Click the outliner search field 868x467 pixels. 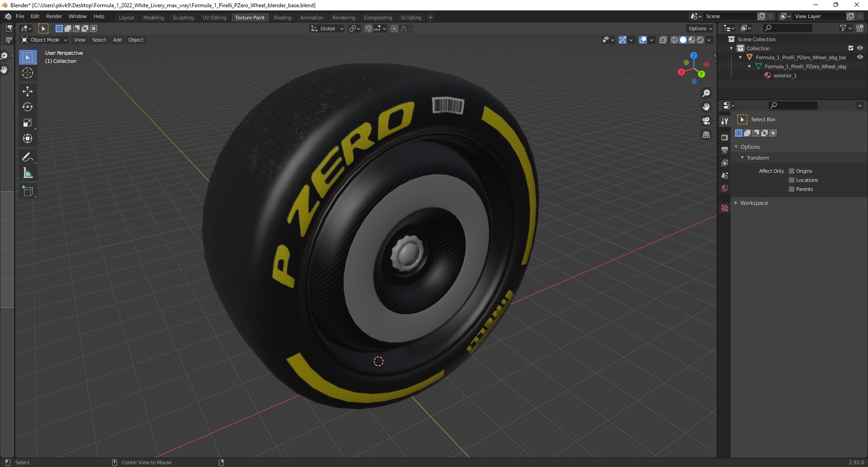point(787,28)
